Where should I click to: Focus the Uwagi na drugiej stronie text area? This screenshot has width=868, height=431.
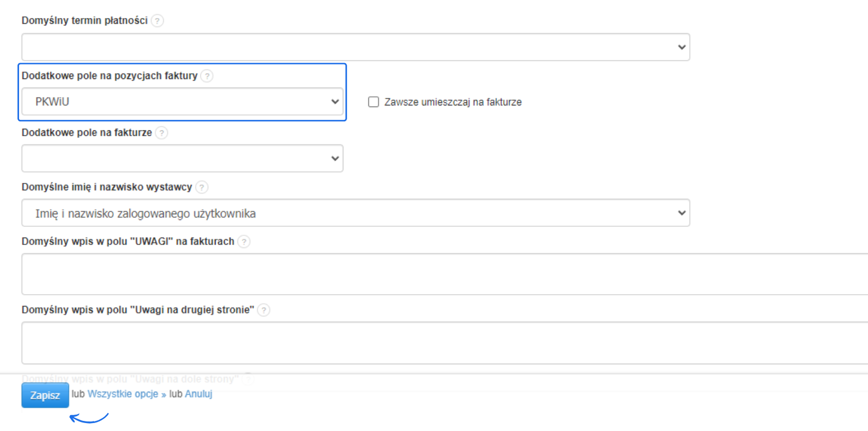(x=444, y=343)
